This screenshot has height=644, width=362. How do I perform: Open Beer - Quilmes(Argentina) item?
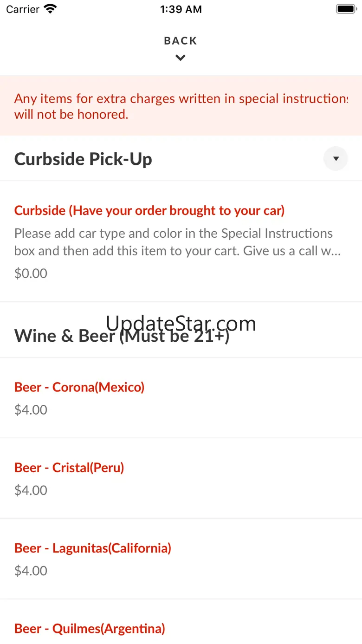[90, 629]
